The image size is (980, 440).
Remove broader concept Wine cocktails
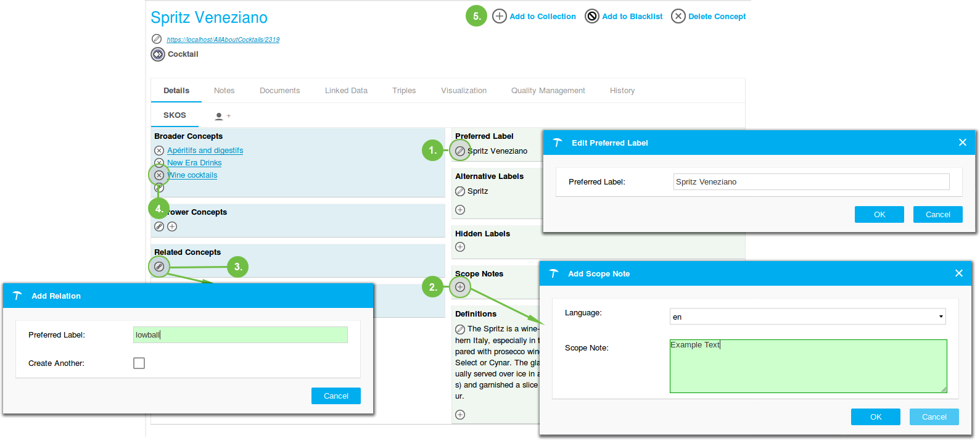(159, 175)
